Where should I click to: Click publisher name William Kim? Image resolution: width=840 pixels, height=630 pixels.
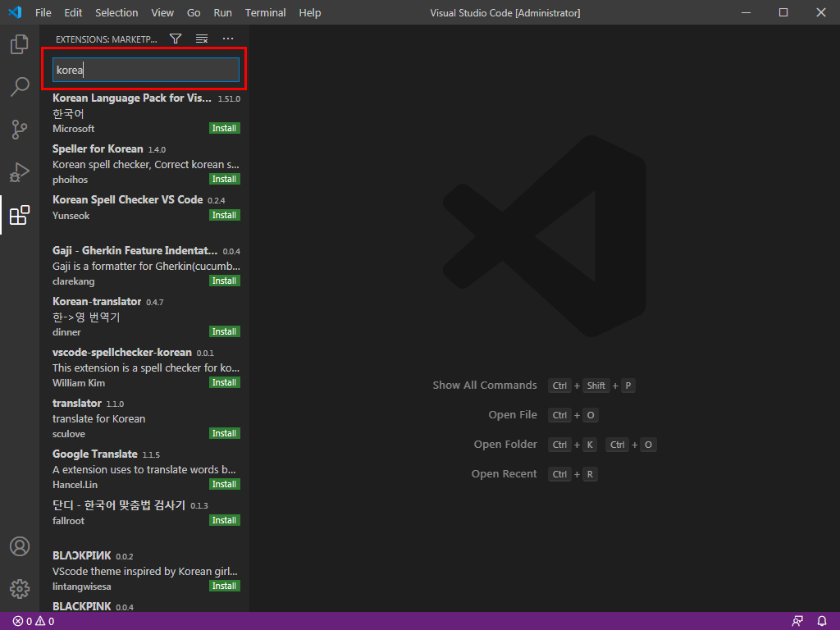tap(79, 384)
